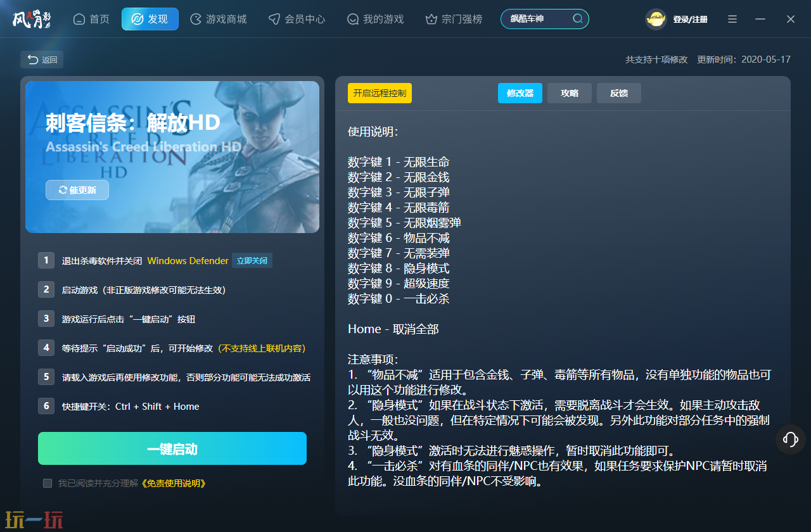The width and height of the screenshot is (811, 532).
Task: Click the 数字键 4 - 无限毒箭 line
Action: coord(399,208)
